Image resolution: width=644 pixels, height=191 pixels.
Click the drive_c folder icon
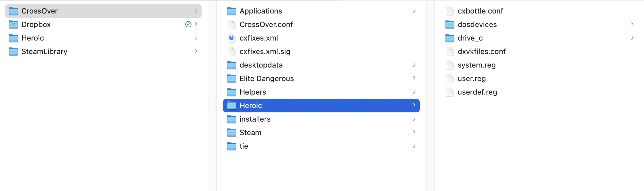(450, 38)
